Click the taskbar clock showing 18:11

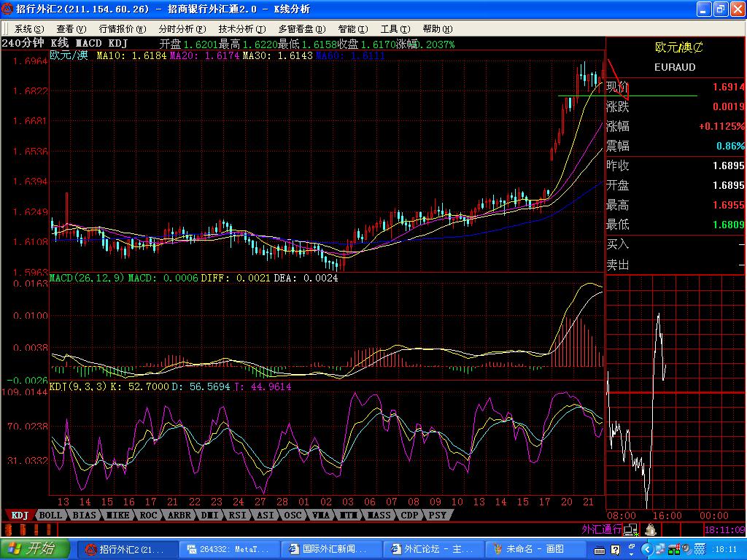point(724,550)
